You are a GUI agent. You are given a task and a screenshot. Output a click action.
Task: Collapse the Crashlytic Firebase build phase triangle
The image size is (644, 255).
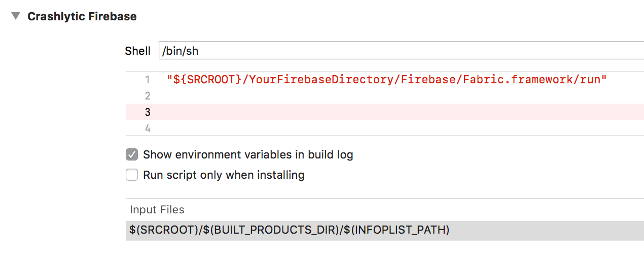(x=16, y=16)
